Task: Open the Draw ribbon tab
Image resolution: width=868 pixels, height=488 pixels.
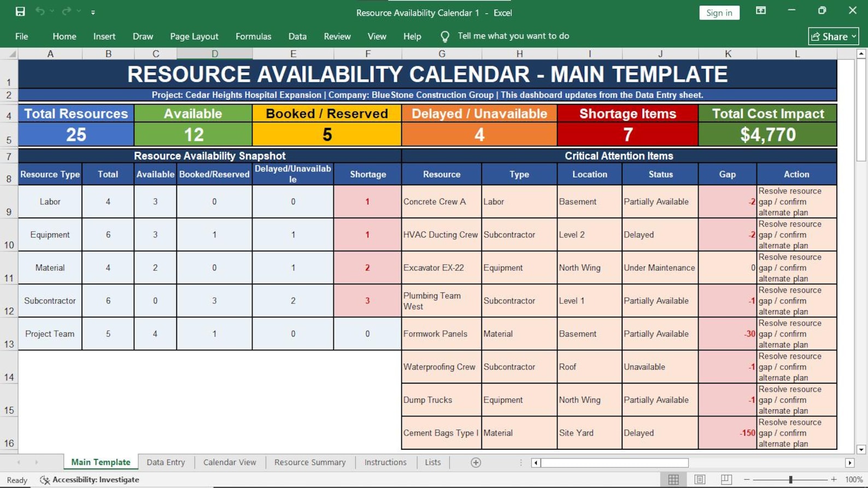Action: pyautogui.click(x=143, y=36)
